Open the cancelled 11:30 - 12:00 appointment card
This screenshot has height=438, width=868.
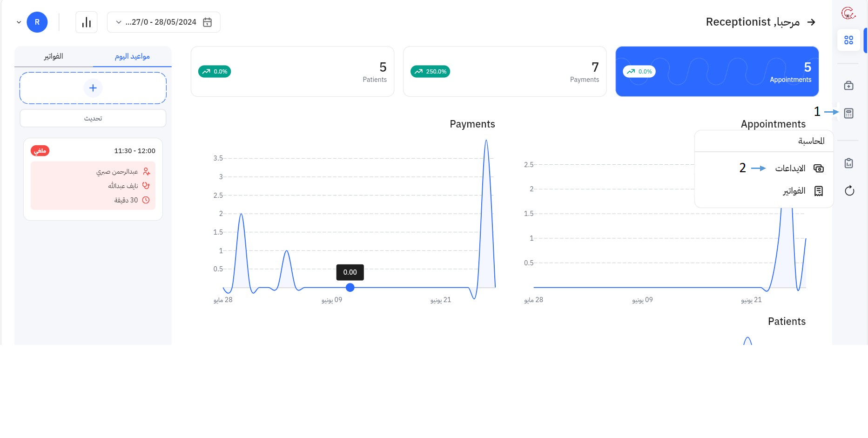pyautogui.click(x=93, y=179)
